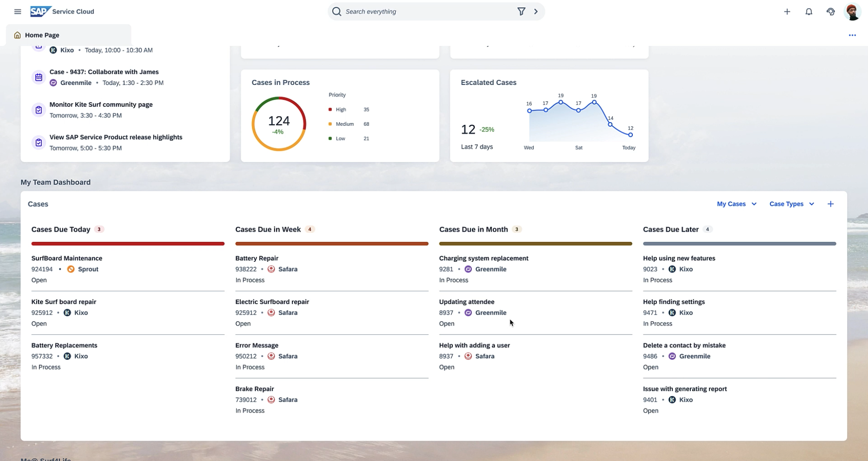Expand the Case Types dropdown
Screen dimensions: 868x461
point(791,204)
